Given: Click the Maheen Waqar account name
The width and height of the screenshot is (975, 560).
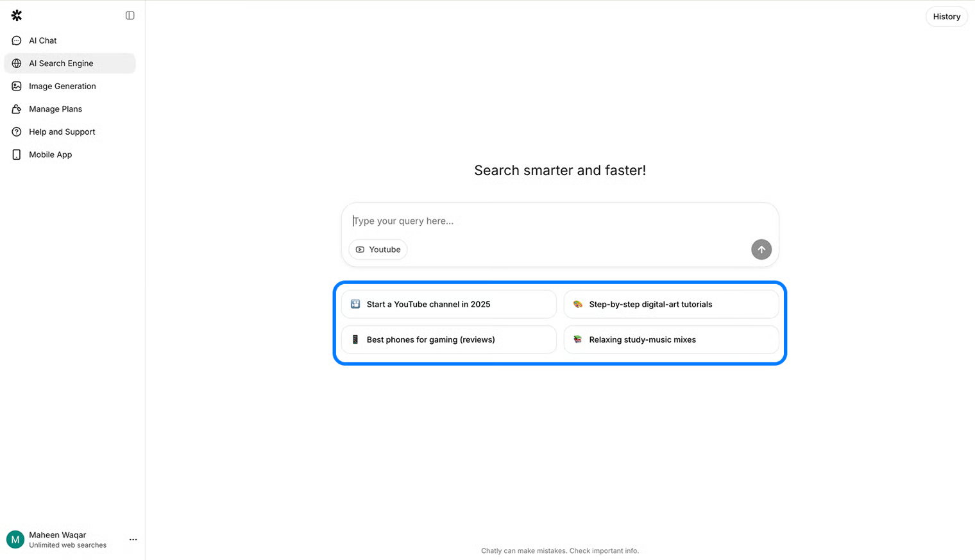Looking at the screenshot, I should tap(57, 535).
